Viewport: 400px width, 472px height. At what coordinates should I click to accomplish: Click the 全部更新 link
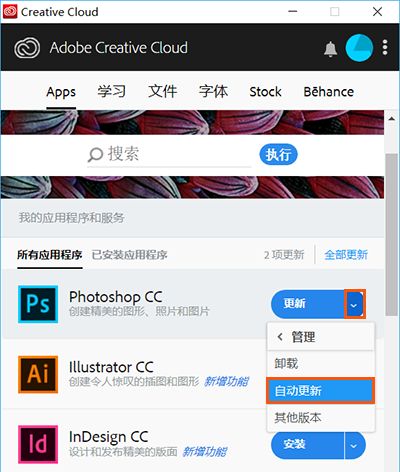(346, 255)
